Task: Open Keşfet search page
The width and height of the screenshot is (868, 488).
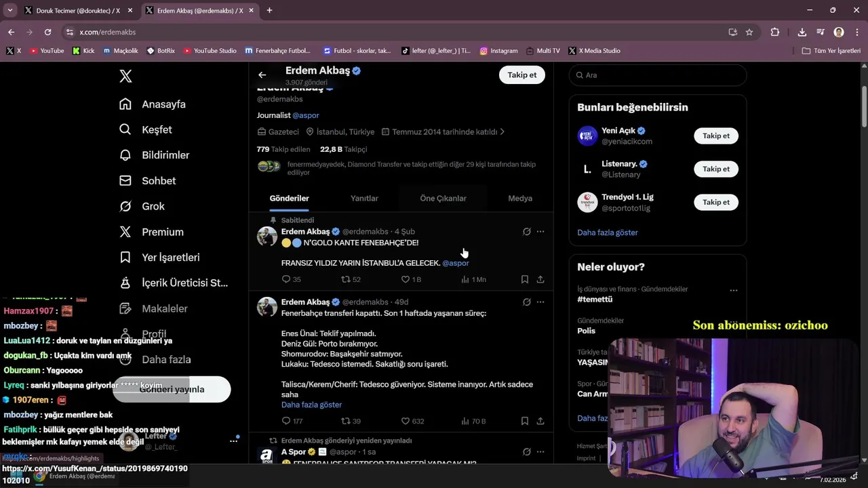Action: [146, 129]
